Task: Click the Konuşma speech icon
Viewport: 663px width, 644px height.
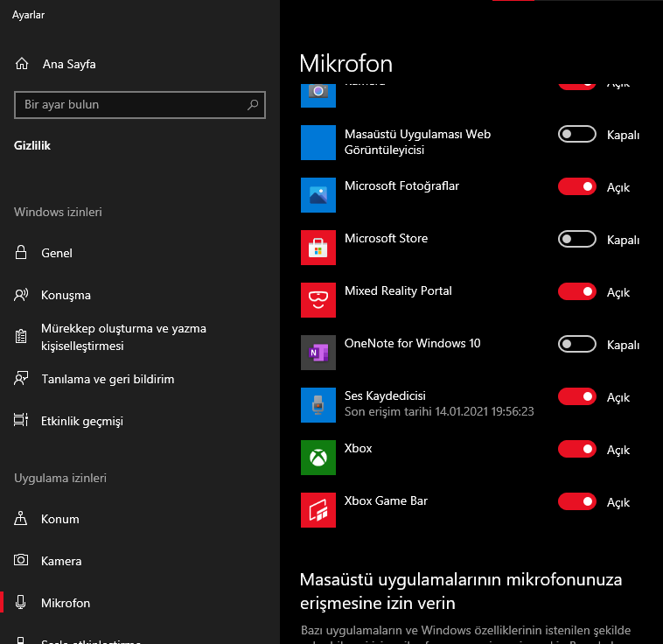Action: pyautogui.click(x=21, y=295)
